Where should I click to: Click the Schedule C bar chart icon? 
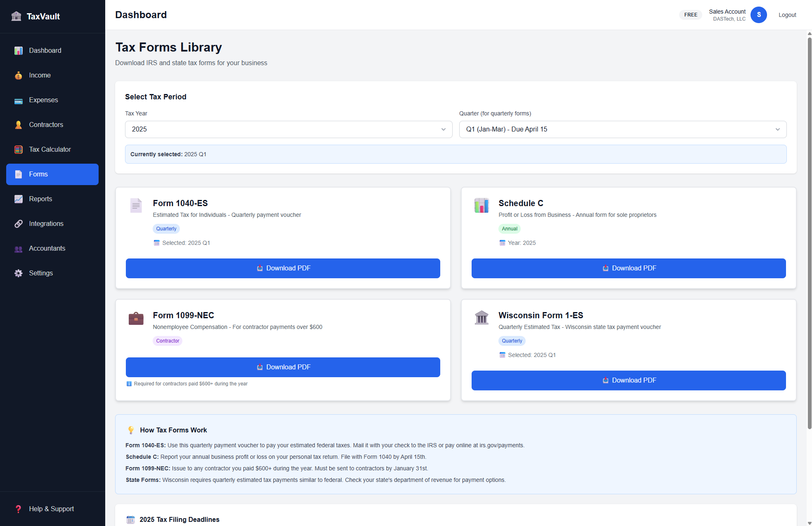point(482,205)
